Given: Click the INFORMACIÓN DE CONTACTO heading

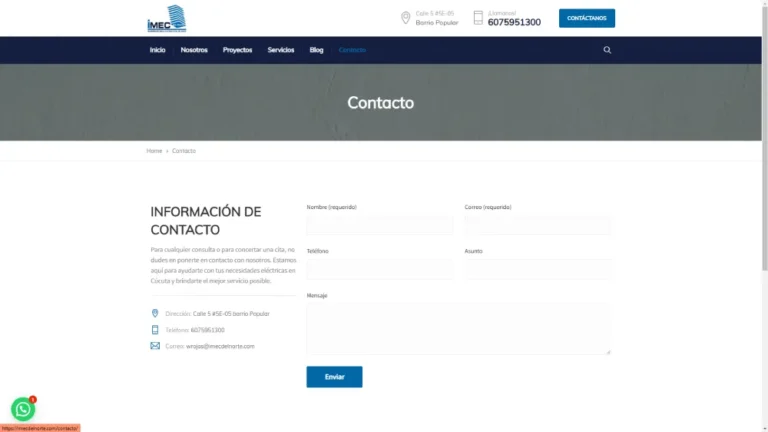Looking at the screenshot, I should (x=206, y=220).
